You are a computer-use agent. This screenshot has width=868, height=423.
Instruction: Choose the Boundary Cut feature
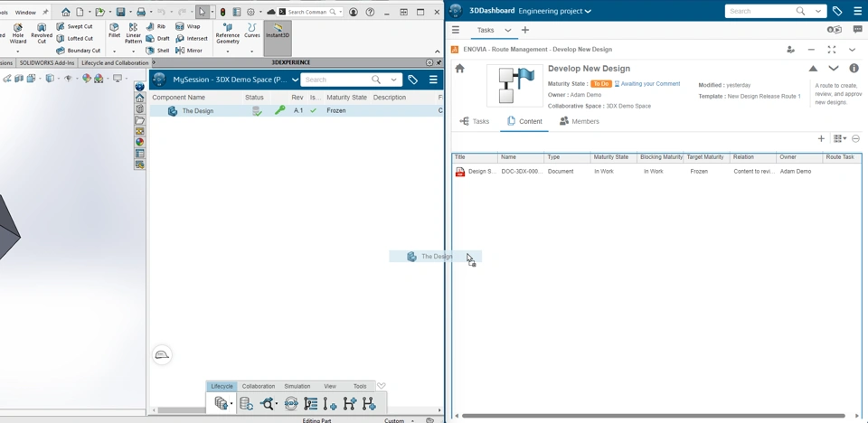tap(79, 51)
